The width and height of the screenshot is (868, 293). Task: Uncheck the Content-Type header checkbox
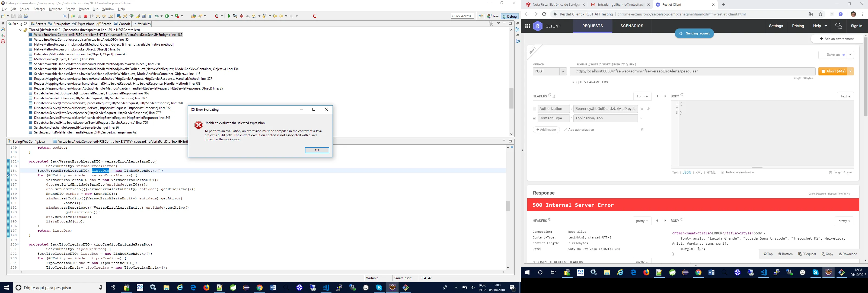tap(534, 118)
